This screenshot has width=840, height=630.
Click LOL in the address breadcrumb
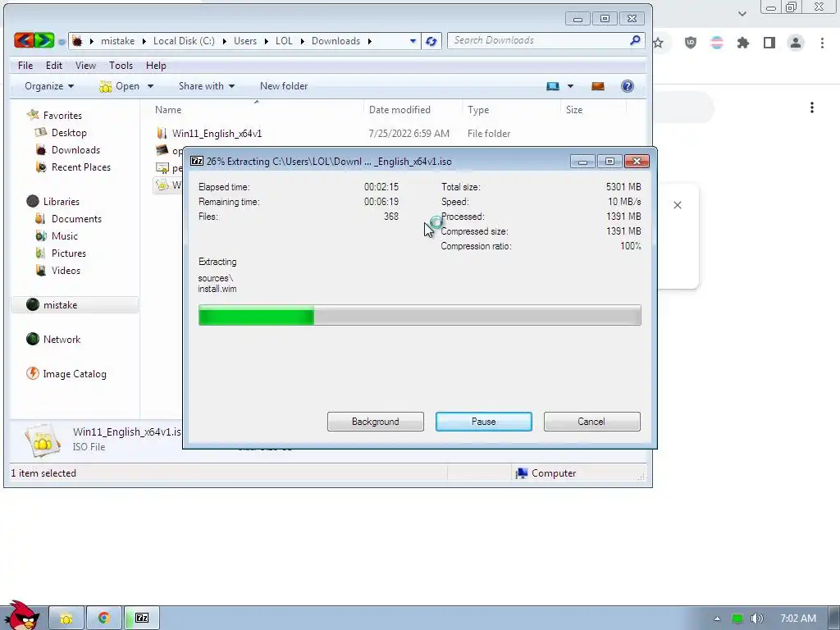(x=284, y=41)
